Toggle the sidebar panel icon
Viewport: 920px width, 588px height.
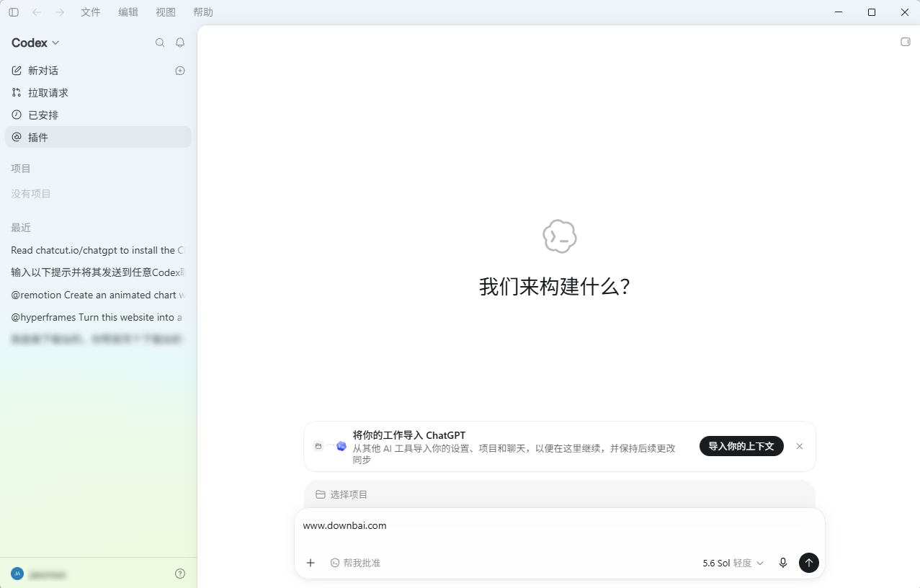pos(14,12)
